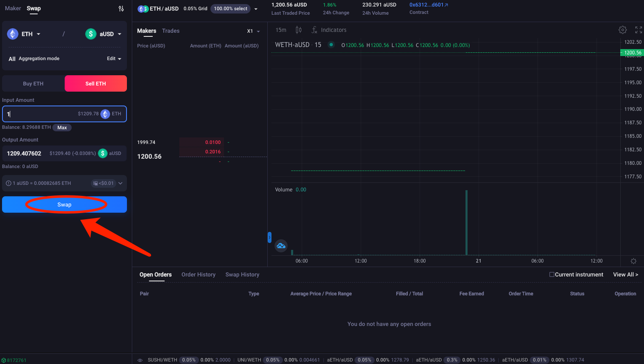Switch to Buy ETH mode
644x364 pixels.
point(33,83)
